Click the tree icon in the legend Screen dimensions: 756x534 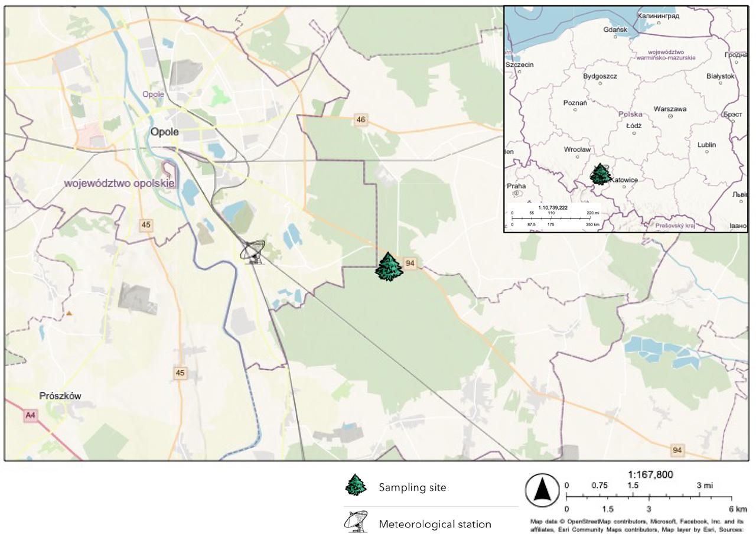coord(356,486)
